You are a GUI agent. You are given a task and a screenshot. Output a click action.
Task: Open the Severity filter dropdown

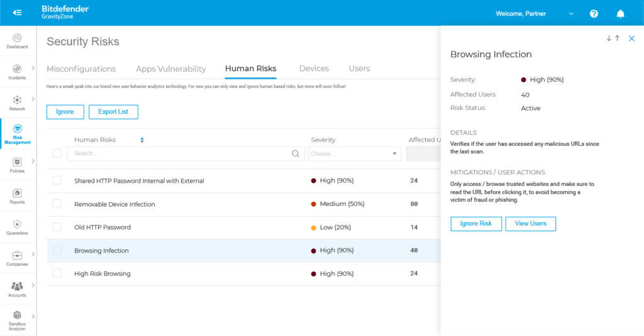[355, 153]
